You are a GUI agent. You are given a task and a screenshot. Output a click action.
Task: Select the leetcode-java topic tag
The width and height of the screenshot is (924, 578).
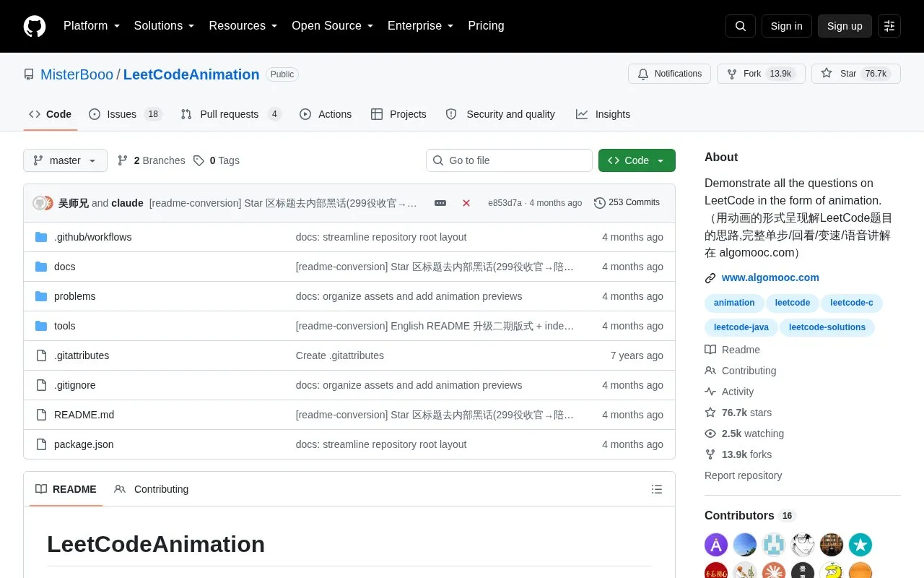pos(741,327)
